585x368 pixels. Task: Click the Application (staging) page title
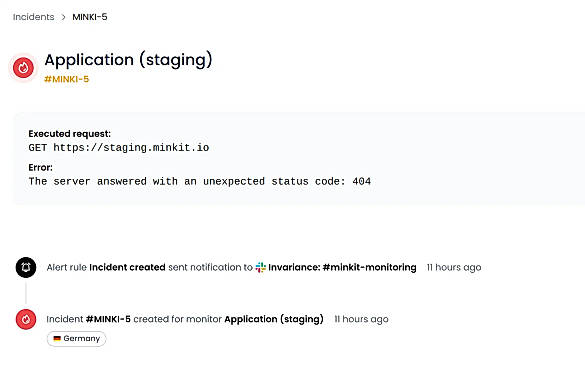point(128,60)
